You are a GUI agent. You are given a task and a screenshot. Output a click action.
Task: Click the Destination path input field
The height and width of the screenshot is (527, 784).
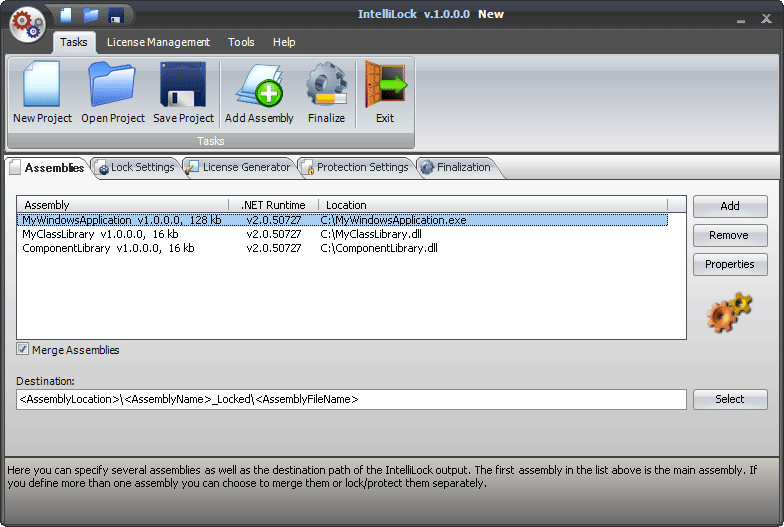(350, 400)
